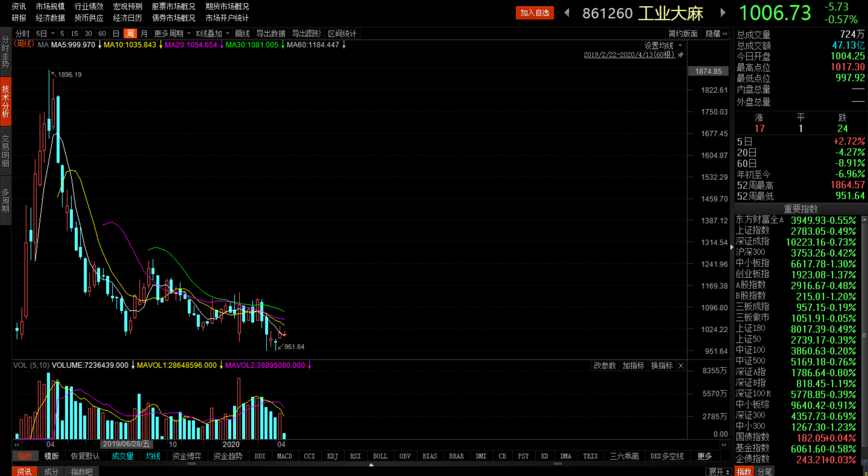Click date range 2019/2/22-2020/4/13 link
868x476 pixels.
point(630,55)
